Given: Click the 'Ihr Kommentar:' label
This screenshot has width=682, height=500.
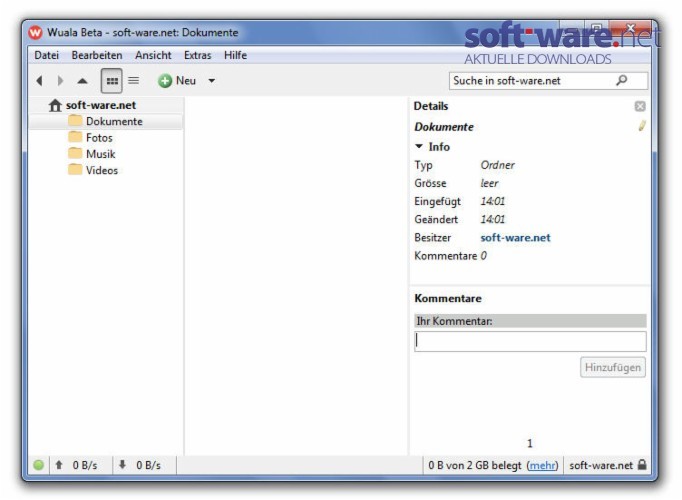Looking at the screenshot, I should tap(455, 321).
